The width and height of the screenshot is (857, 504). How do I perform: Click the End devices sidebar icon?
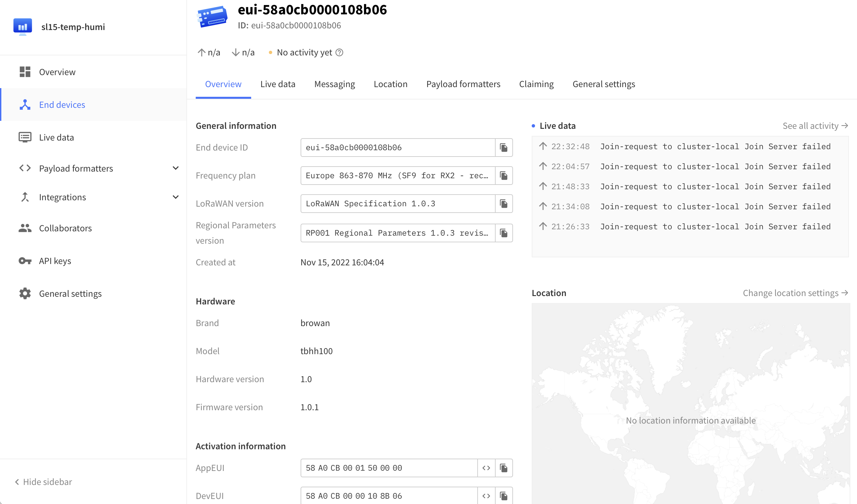(x=26, y=104)
